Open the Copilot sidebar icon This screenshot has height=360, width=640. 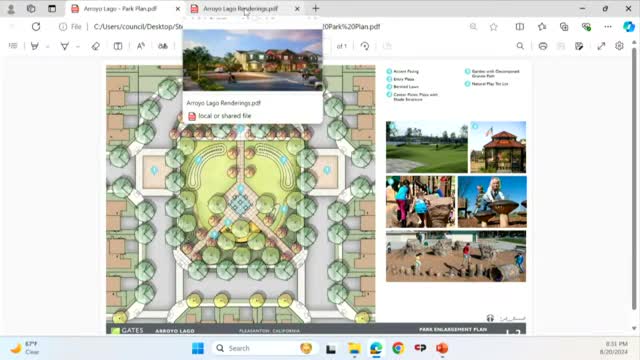(x=629, y=27)
